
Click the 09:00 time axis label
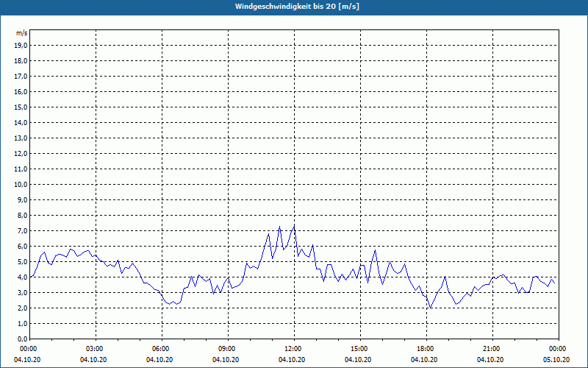click(226, 348)
